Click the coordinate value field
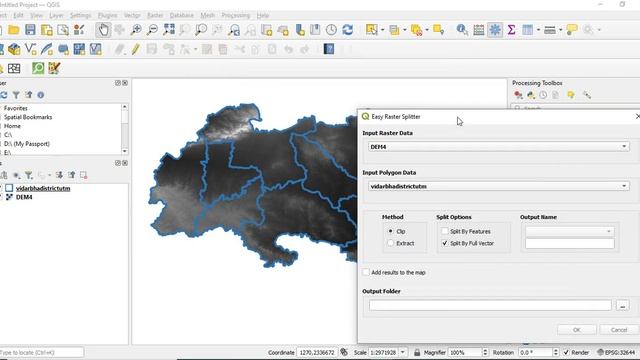The height and width of the screenshot is (360, 640). [317, 352]
